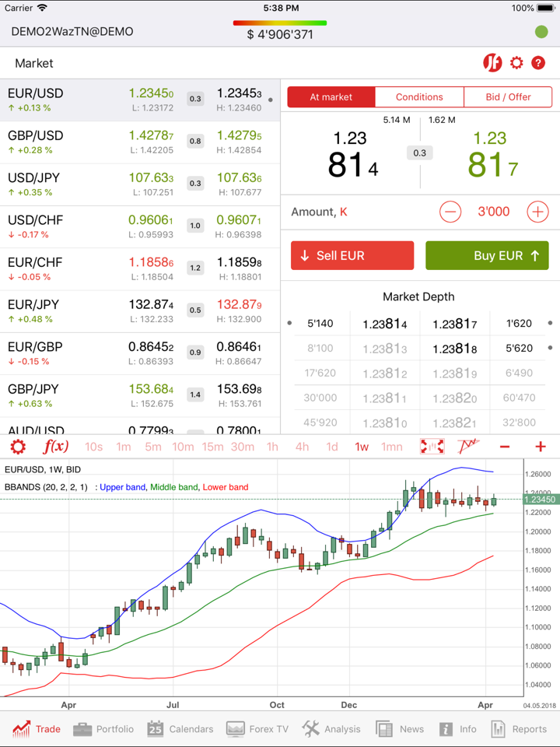Open the Portfolio tab
Viewport: 560px width, 747px height.
click(103, 729)
